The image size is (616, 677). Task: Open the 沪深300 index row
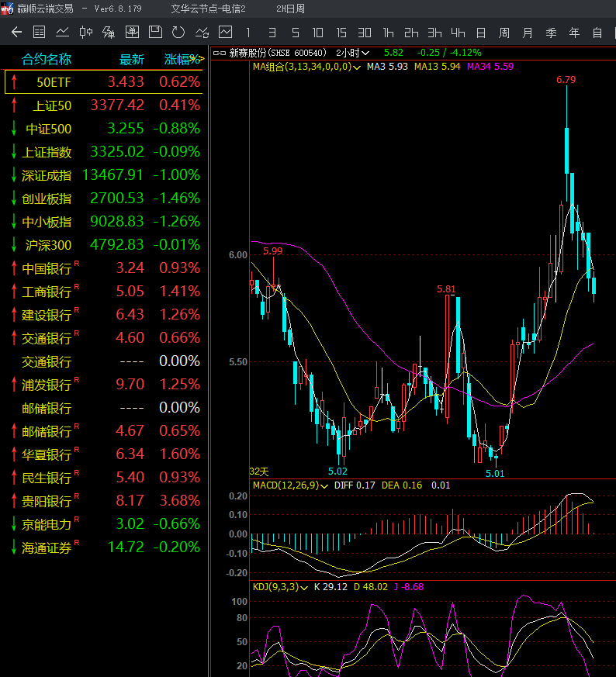click(x=48, y=245)
